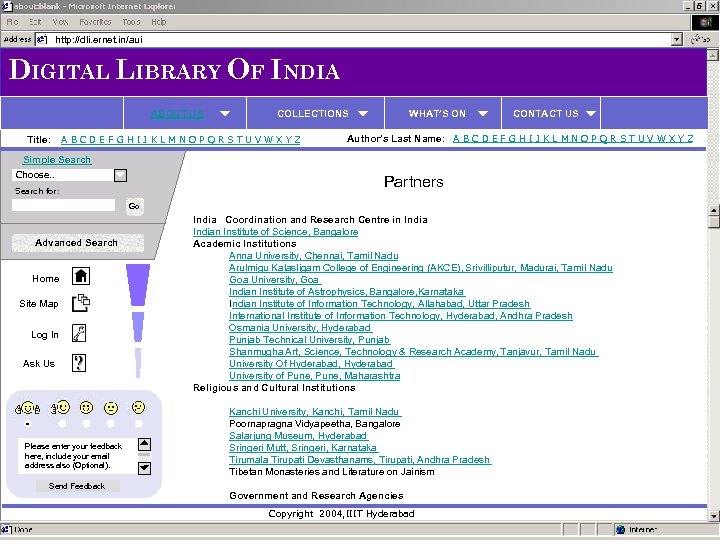Click the Home house icon

(81, 276)
